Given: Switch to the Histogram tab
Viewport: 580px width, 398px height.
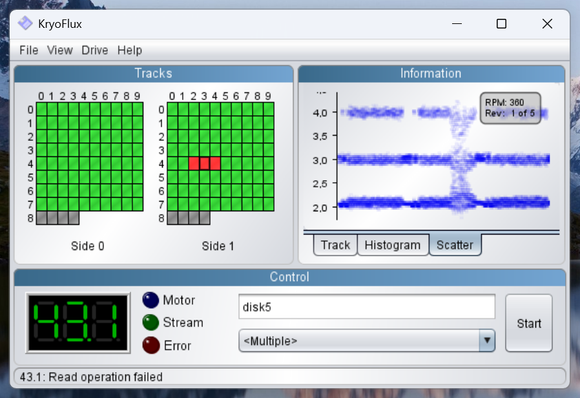Looking at the screenshot, I should (x=392, y=245).
